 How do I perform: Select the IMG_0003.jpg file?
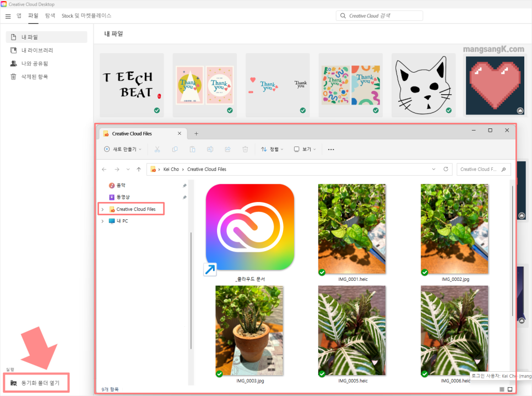click(249, 334)
